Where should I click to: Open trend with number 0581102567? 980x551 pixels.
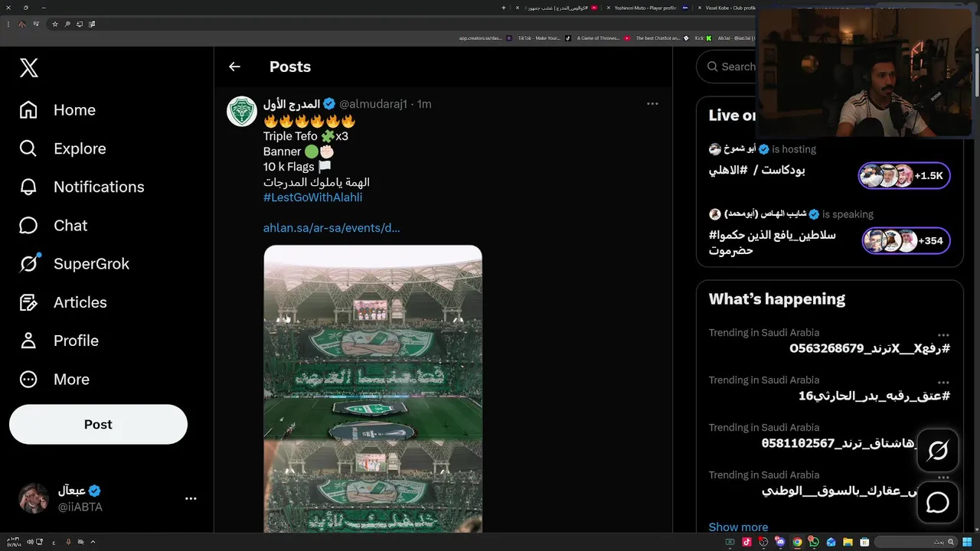point(838,443)
